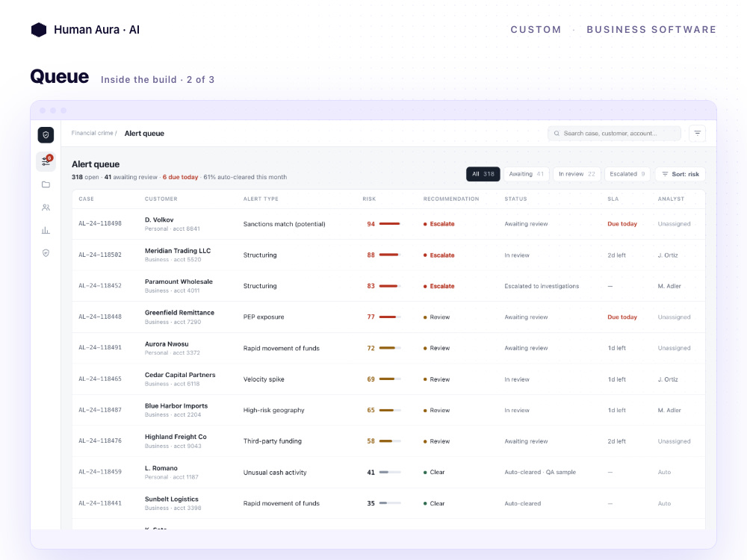The height and width of the screenshot is (560, 747).
Task: Open the customers people icon in sidebar
Action: [x=46, y=207]
